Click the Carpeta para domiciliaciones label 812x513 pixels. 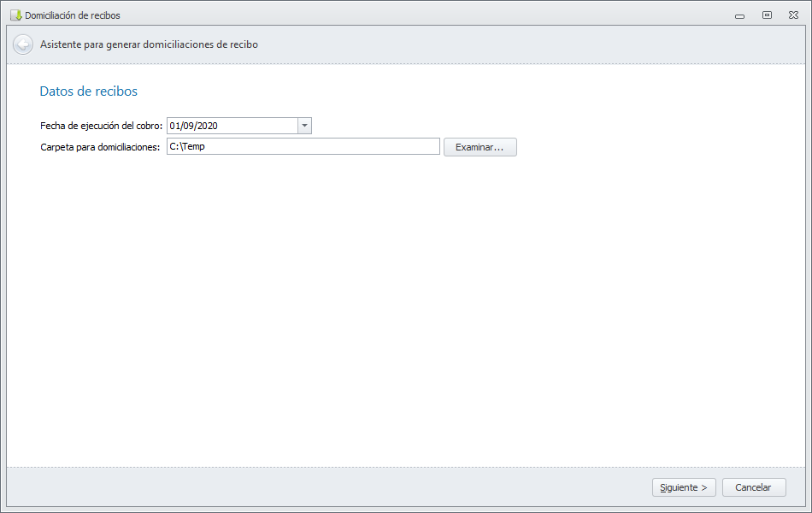100,147
